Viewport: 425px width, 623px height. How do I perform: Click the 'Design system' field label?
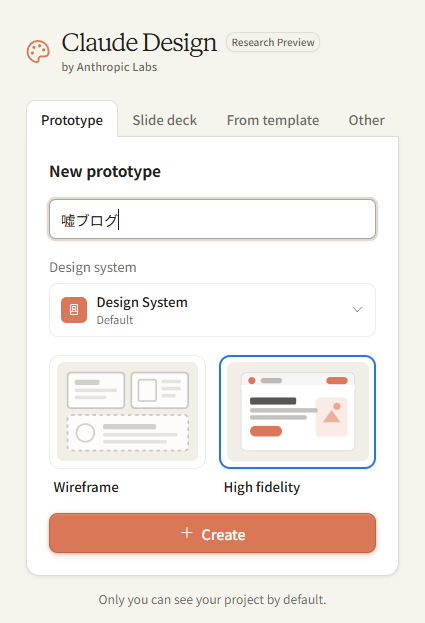(93, 267)
